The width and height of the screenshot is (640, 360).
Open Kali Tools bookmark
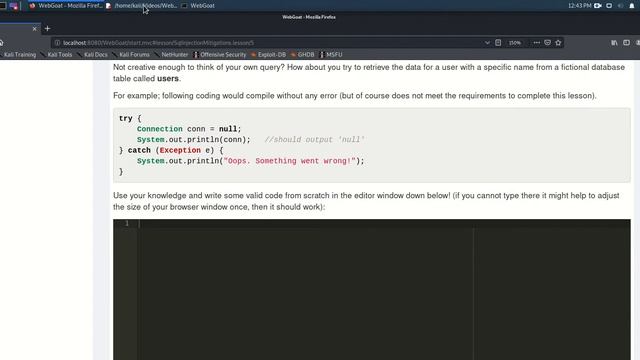click(x=57, y=54)
